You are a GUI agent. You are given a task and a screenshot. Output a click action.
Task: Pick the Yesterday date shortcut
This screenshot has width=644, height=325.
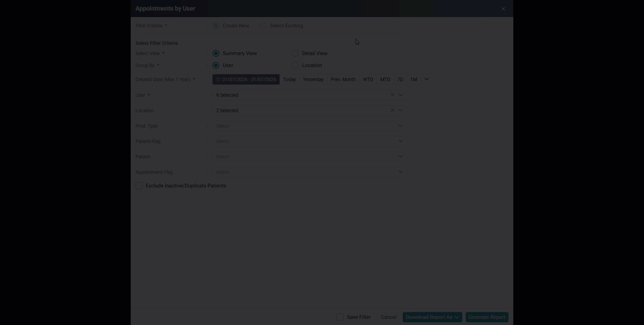313,79
